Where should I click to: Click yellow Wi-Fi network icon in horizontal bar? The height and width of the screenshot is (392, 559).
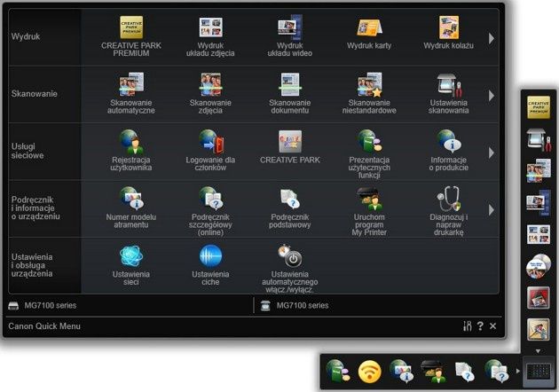(x=370, y=372)
